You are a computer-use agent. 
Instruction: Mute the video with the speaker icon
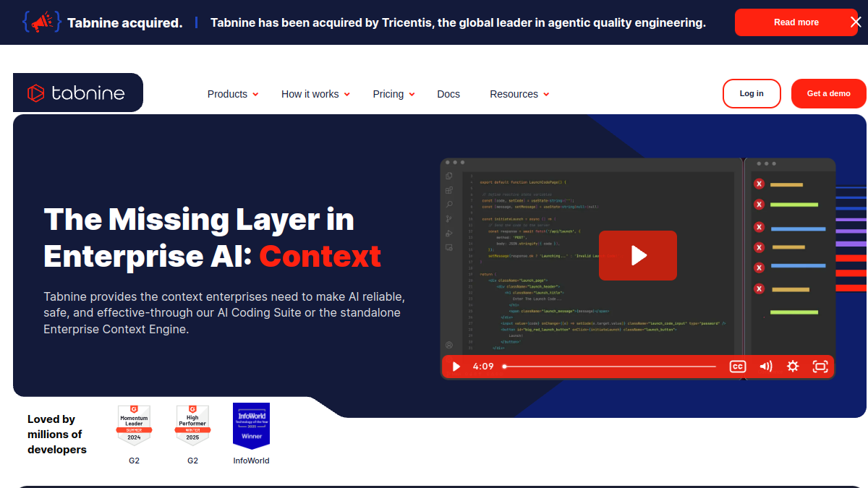766,367
